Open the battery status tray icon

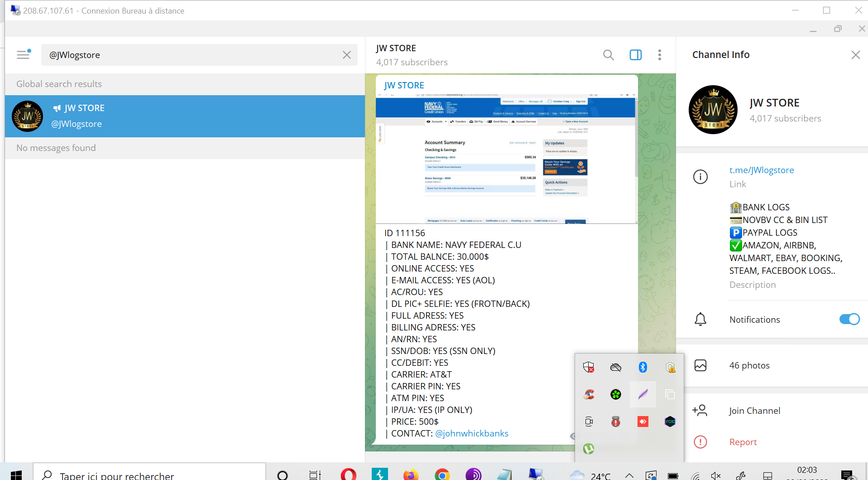pos(673,475)
